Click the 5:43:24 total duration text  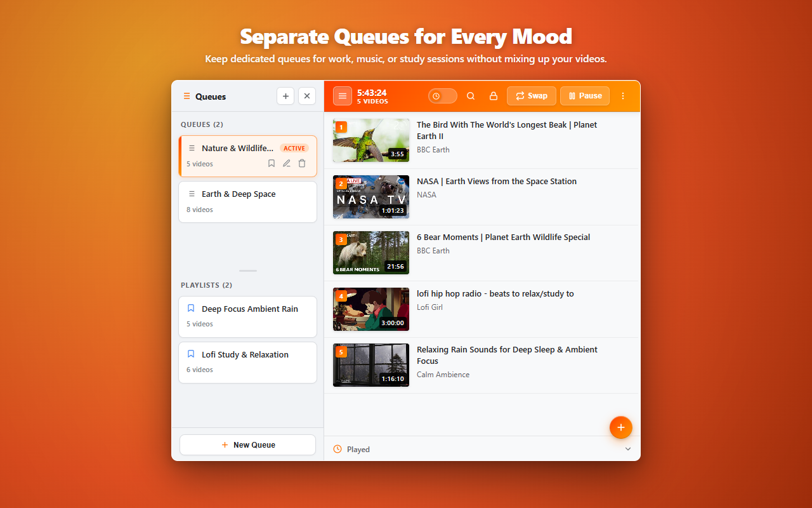click(x=372, y=93)
